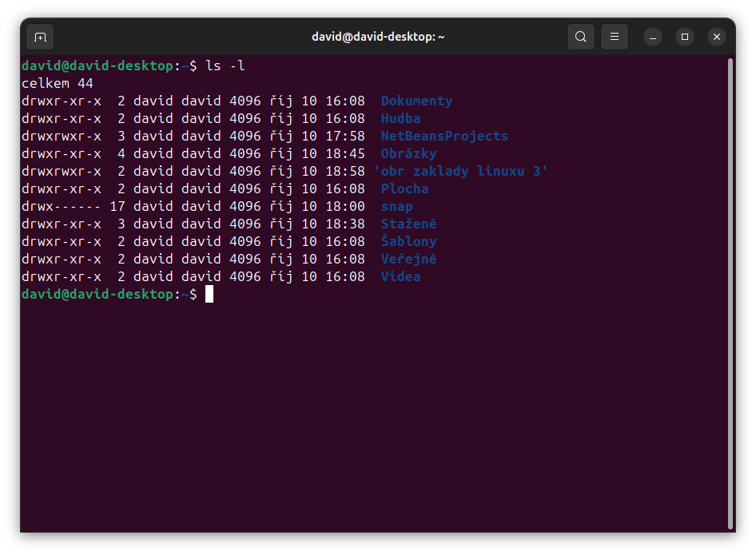Select the Veřejné folder entry

[x=408, y=259]
